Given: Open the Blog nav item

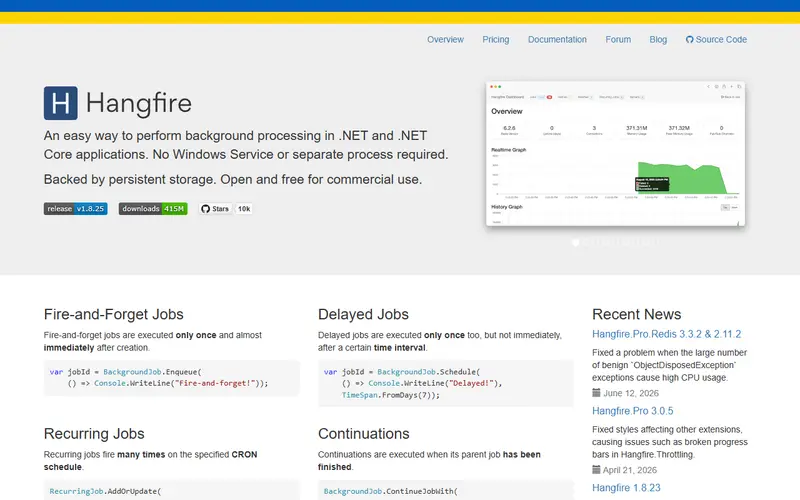Looking at the screenshot, I should [658, 40].
